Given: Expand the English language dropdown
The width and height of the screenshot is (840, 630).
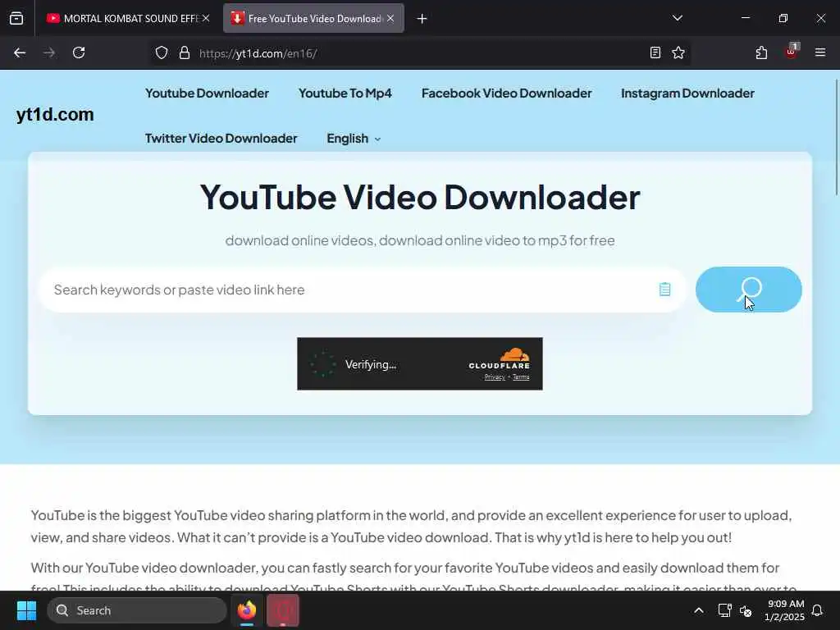Looking at the screenshot, I should [354, 138].
